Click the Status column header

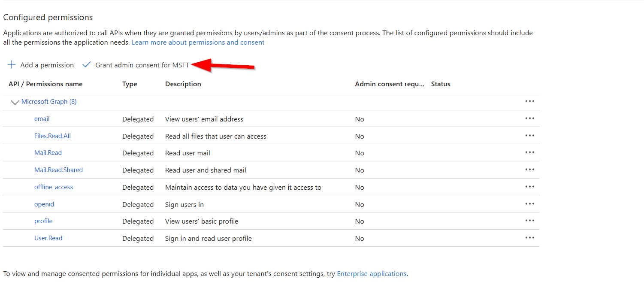click(441, 84)
